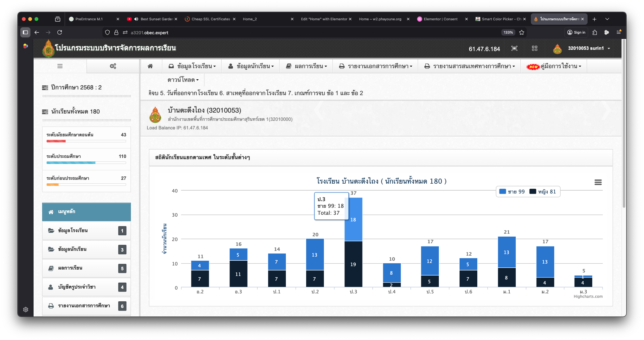644x340 pixels.
Task: Bookmark this page with the star icon
Action: (x=522, y=32)
